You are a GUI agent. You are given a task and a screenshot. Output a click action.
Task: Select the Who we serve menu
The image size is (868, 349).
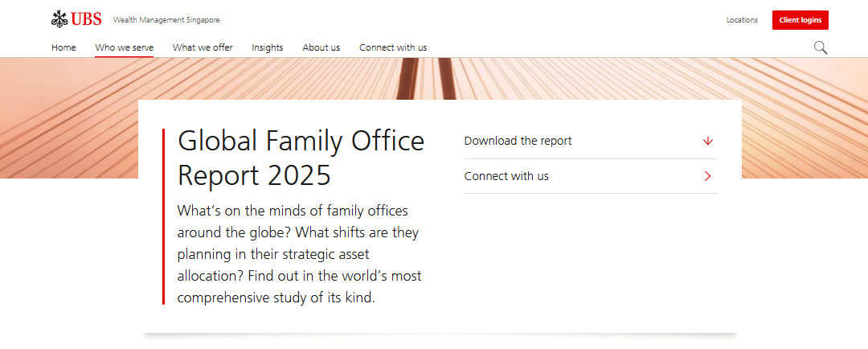point(124,47)
